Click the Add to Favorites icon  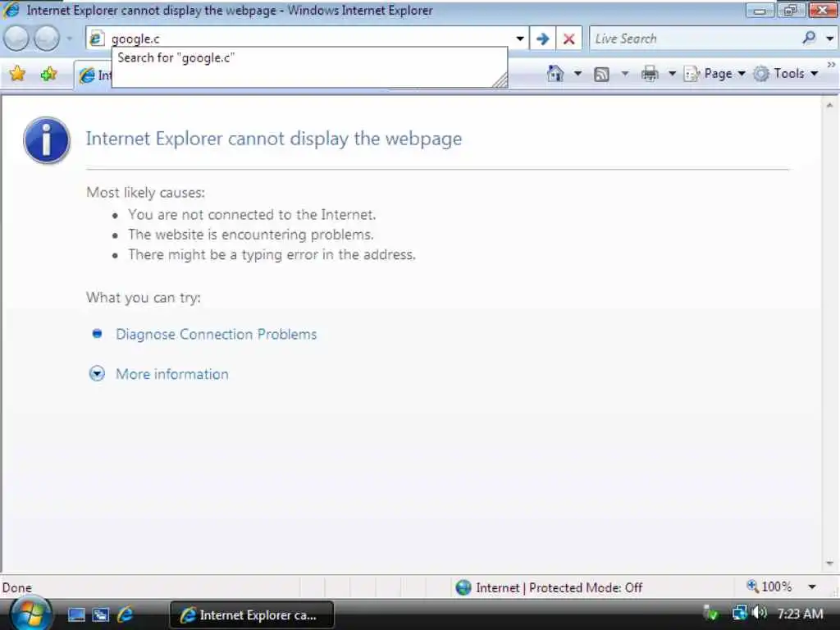tap(48, 74)
